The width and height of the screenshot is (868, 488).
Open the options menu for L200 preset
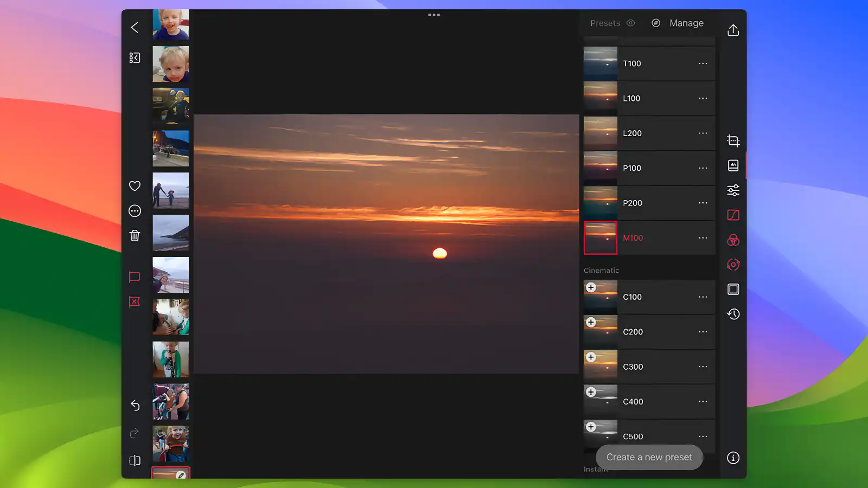coord(702,133)
